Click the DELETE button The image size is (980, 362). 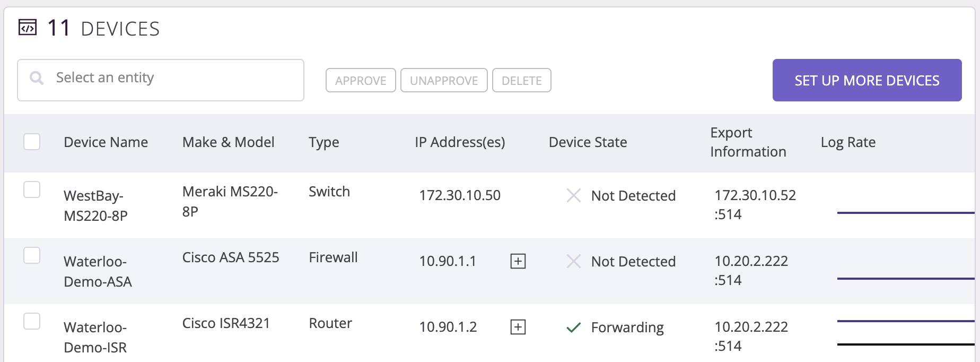tap(522, 80)
